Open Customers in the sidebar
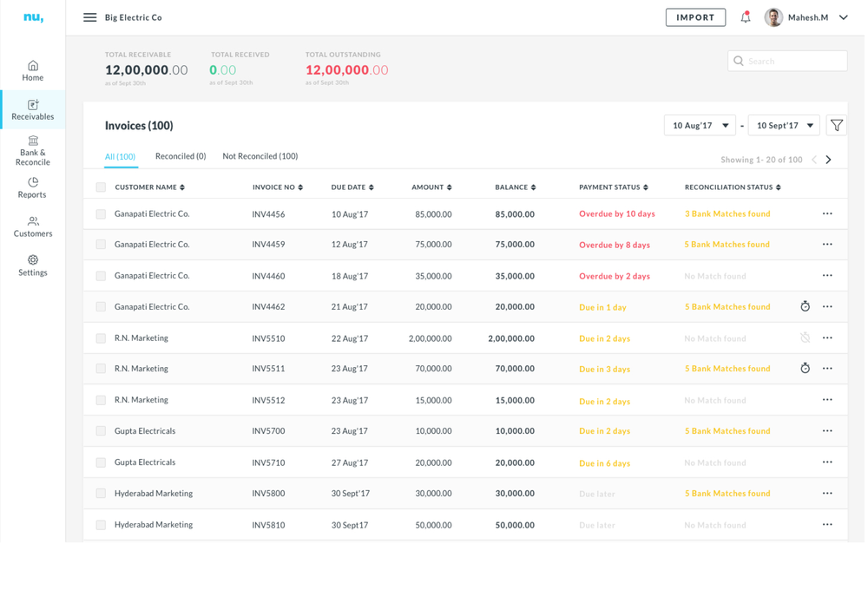 33,226
